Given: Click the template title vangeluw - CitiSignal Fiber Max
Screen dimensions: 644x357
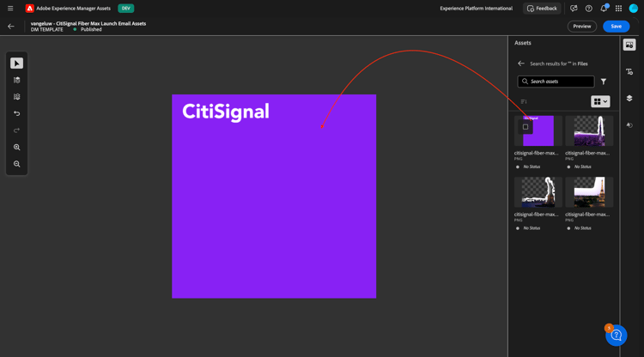Looking at the screenshot, I should click(x=88, y=23).
